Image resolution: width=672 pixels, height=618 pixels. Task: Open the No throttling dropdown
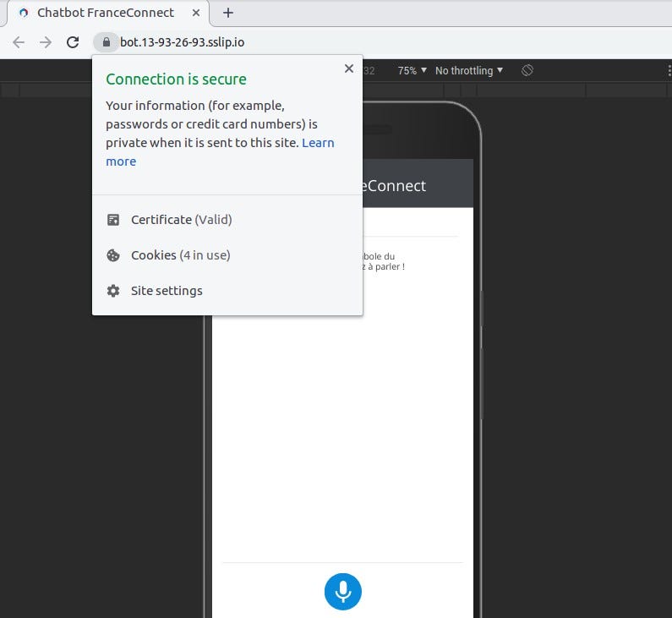tap(469, 70)
